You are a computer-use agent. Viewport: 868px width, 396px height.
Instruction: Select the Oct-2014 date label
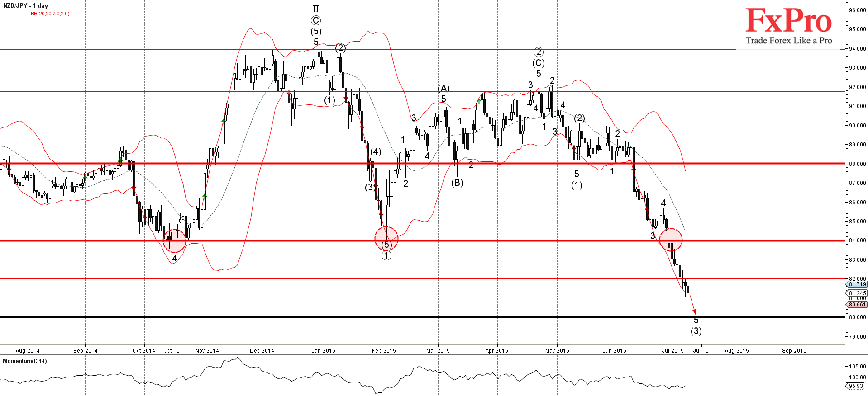144,351
